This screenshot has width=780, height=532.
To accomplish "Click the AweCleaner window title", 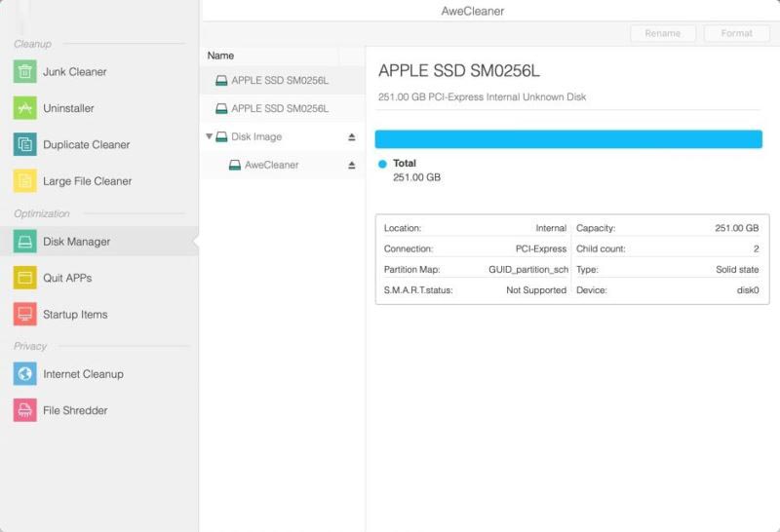I will (x=473, y=11).
